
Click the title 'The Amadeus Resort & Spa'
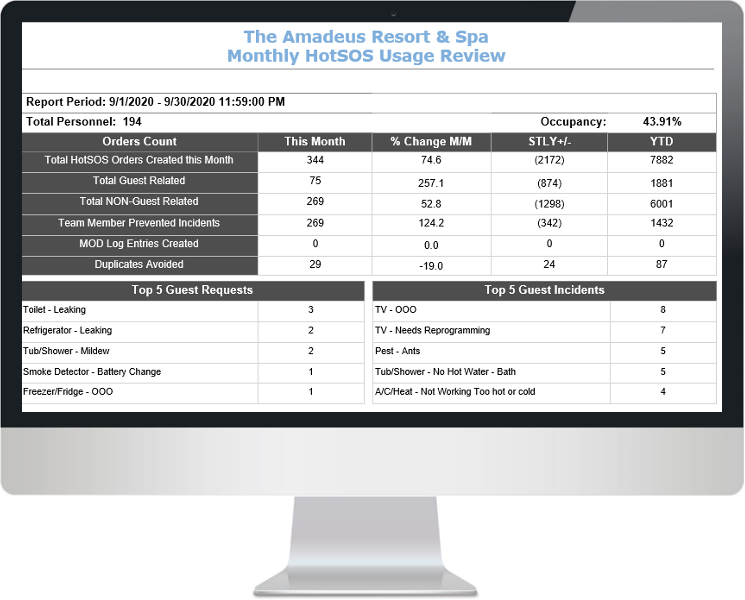pyautogui.click(x=366, y=37)
